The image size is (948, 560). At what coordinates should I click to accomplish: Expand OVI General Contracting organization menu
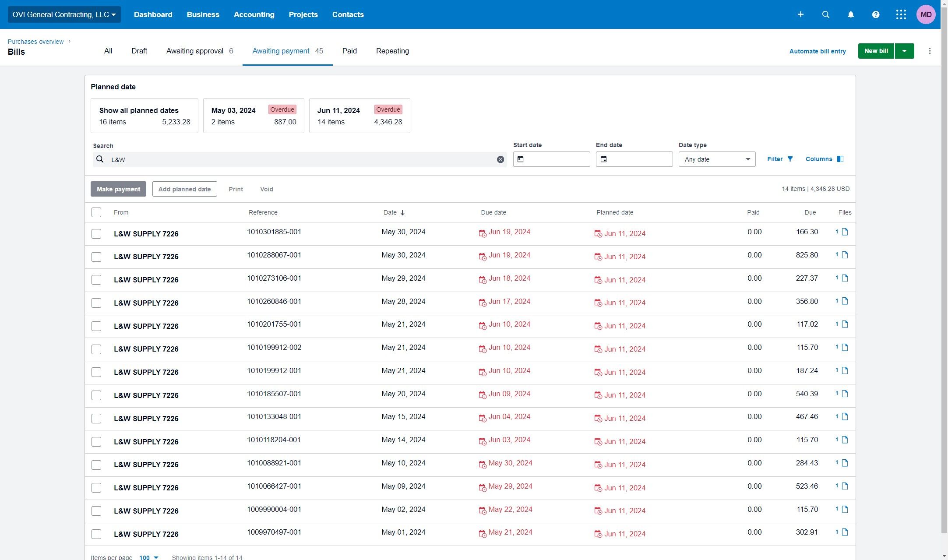(64, 14)
